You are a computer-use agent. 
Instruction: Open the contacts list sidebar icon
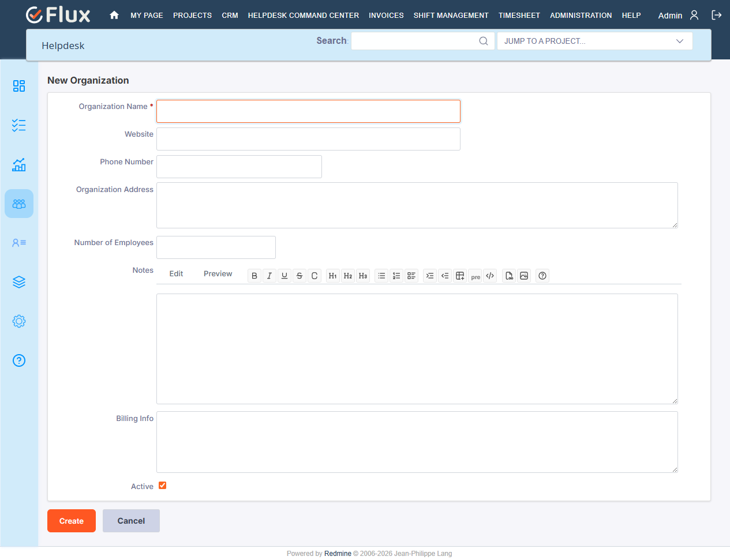pyautogui.click(x=19, y=243)
